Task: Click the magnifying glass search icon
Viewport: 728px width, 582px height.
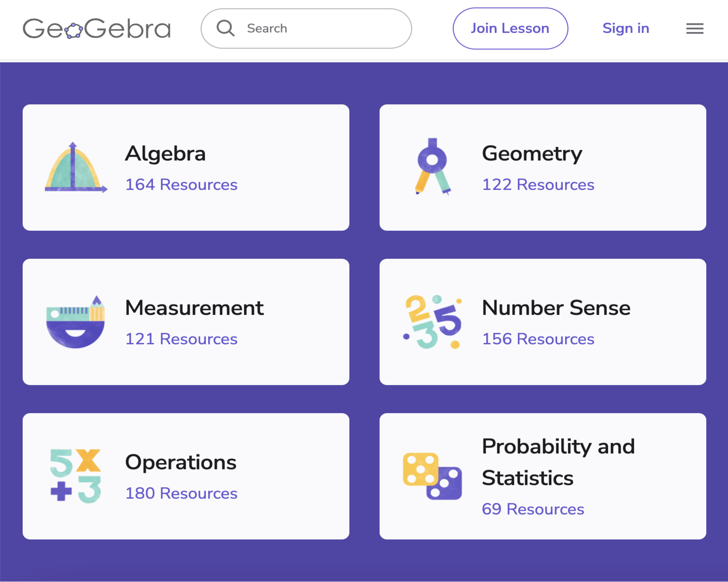Action: (226, 28)
